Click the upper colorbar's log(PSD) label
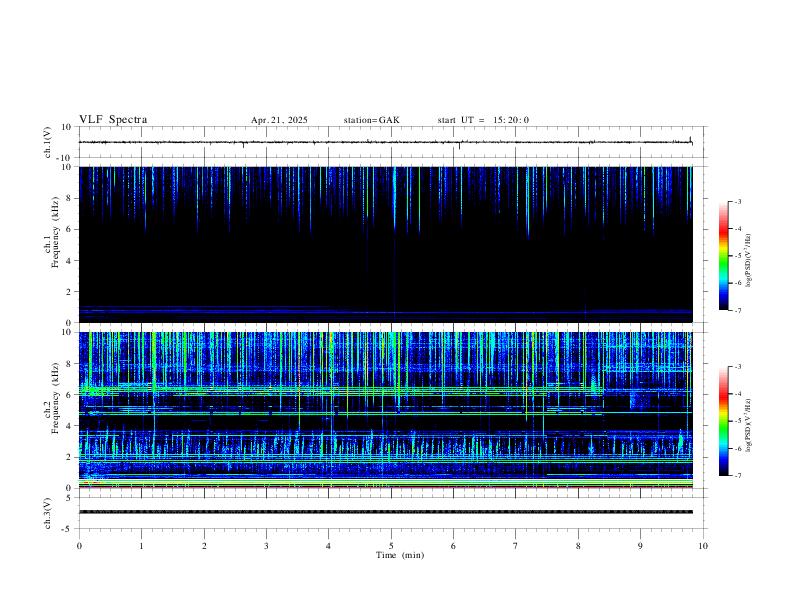 tap(748, 261)
